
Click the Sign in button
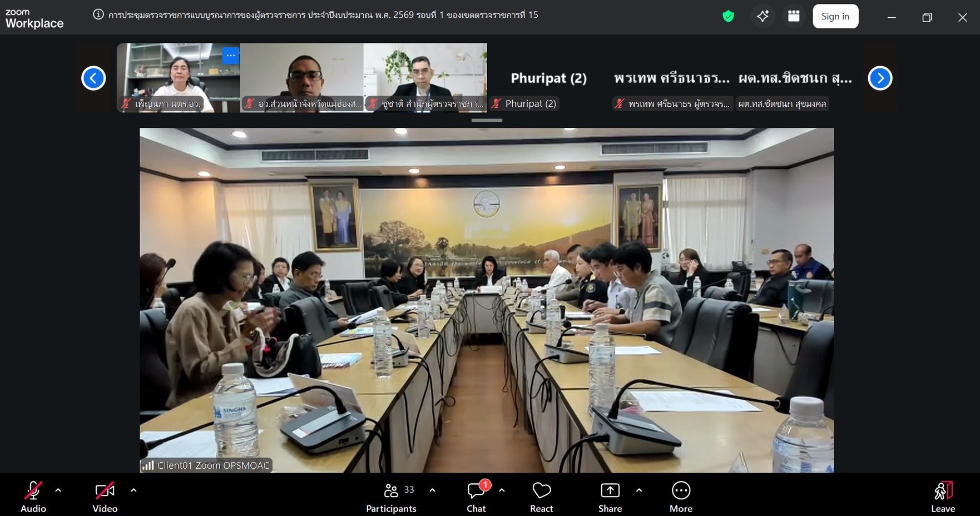pos(835,17)
